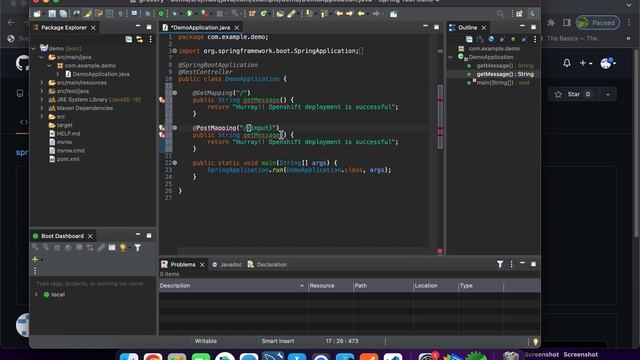Click Boot Dashboard filter funnel icon
The image size is (640, 360).
coord(138,248)
